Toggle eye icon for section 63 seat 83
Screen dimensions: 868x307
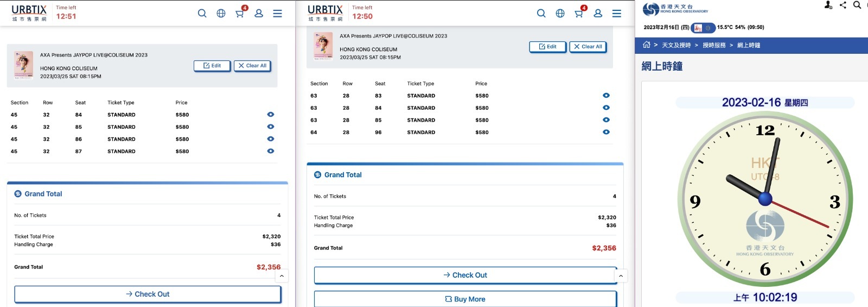click(606, 96)
